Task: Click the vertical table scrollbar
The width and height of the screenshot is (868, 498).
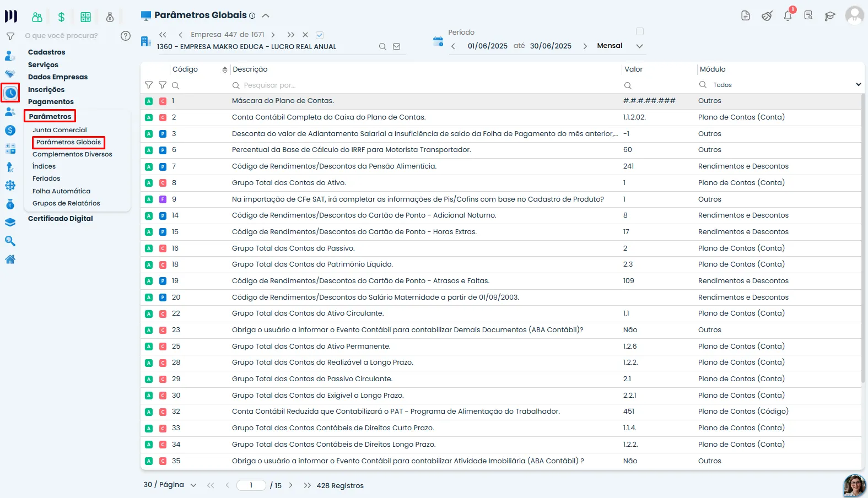Action: [863, 237]
